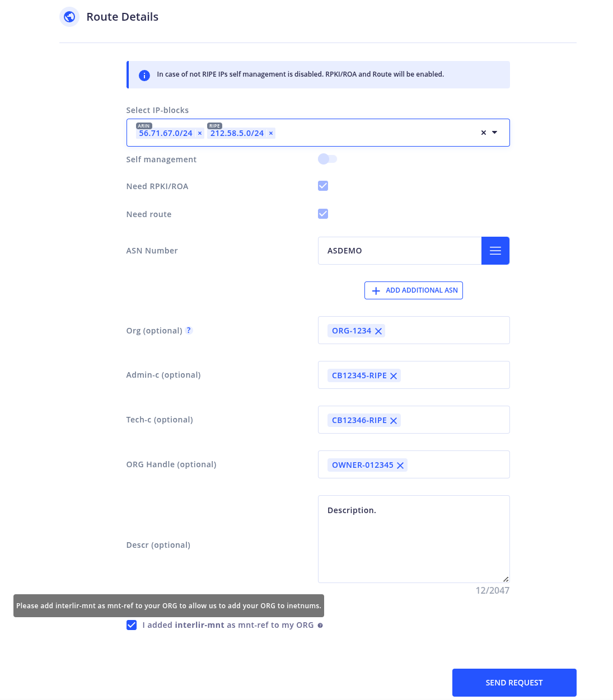Click the globe icon next to Route Details
The image size is (613, 700).
(x=69, y=16)
